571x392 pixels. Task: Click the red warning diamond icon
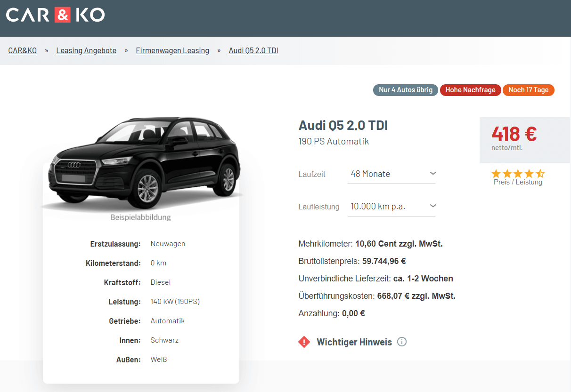(x=304, y=342)
